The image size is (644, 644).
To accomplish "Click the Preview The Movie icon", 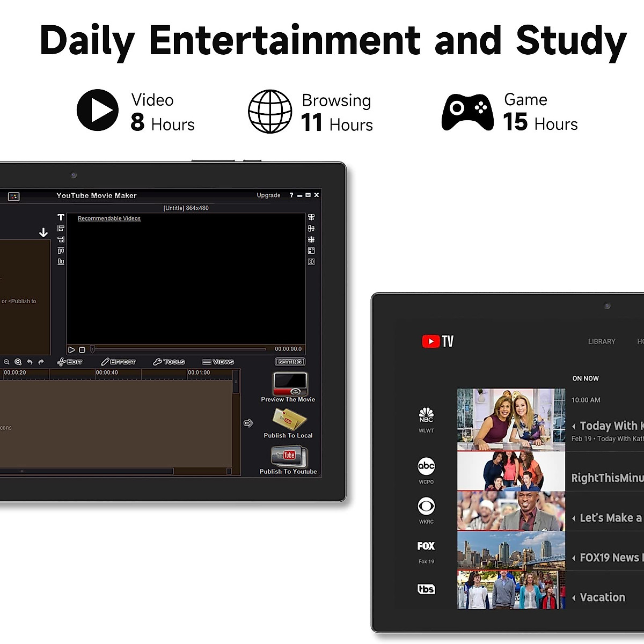I will (x=290, y=384).
